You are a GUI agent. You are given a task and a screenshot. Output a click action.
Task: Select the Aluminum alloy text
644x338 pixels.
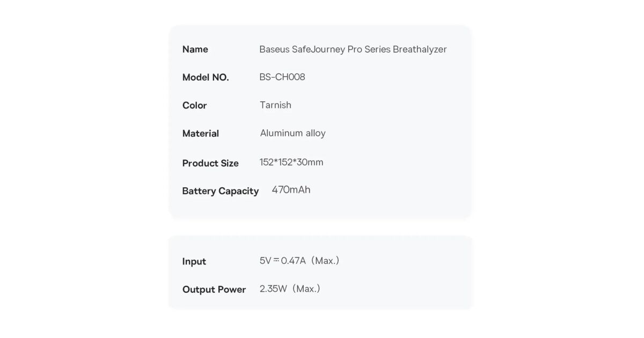[292, 133]
